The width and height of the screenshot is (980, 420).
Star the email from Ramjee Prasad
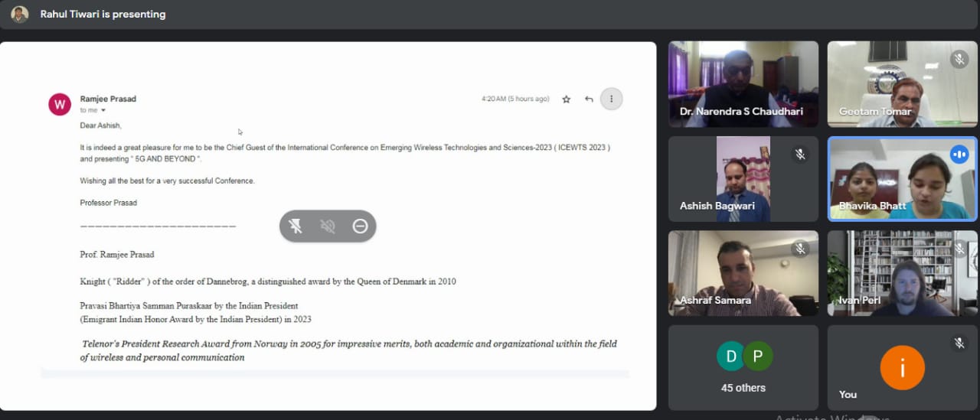(x=567, y=99)
